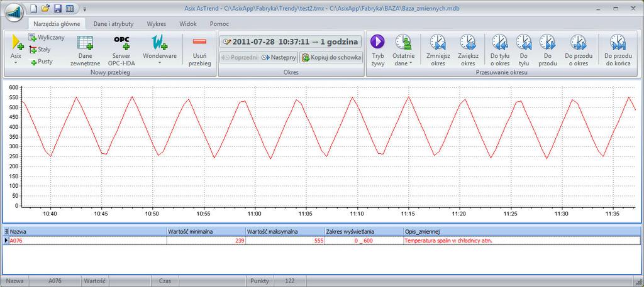Click the maximum value cell 555

285,241
